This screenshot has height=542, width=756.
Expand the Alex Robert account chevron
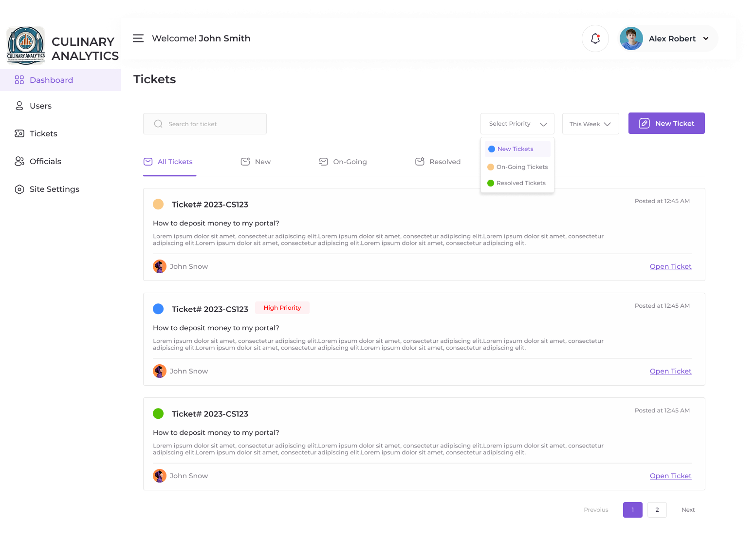point(706,38)
